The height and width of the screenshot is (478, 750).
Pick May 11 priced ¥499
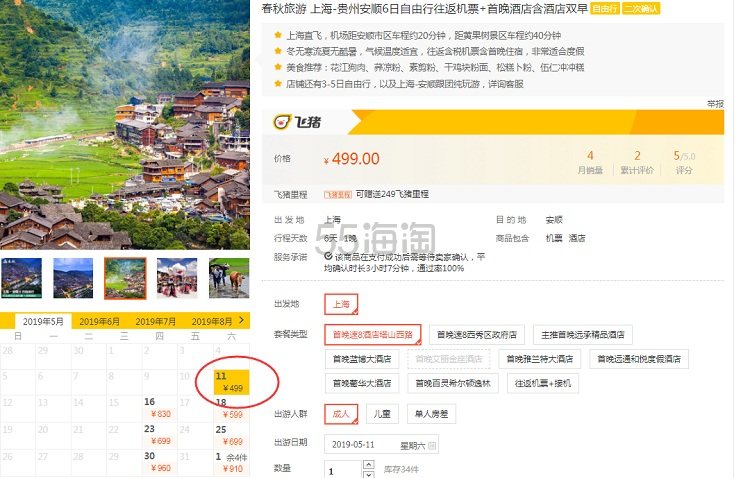pyautogui.click(x=232, y=382)
